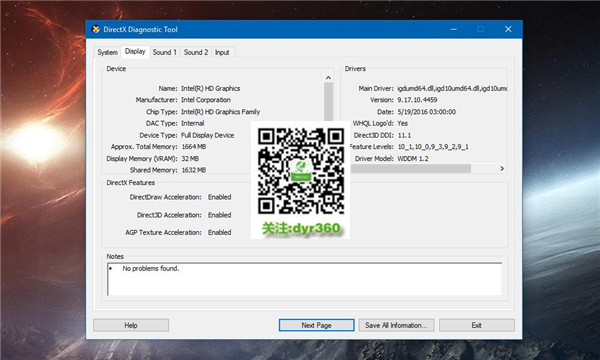600x360 pixels.
Task: Click the Device panel vertical scrollbar thumb
Action: (x=328, y=102)
